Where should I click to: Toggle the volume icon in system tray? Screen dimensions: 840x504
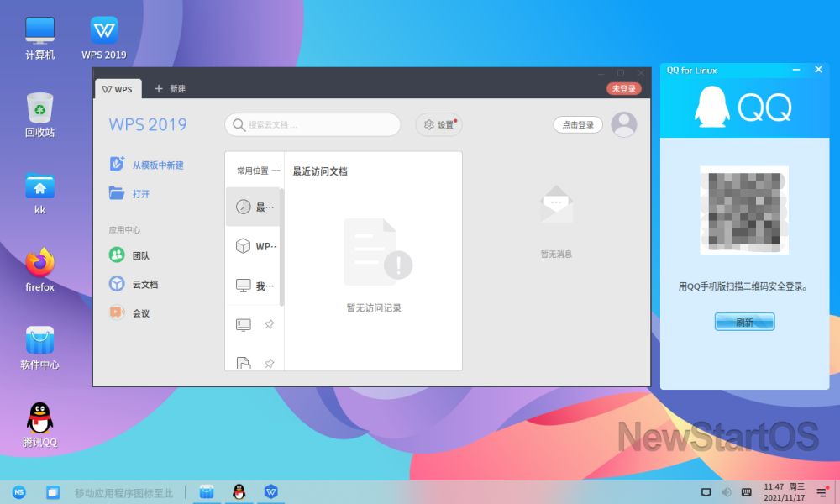click(727, 492)
